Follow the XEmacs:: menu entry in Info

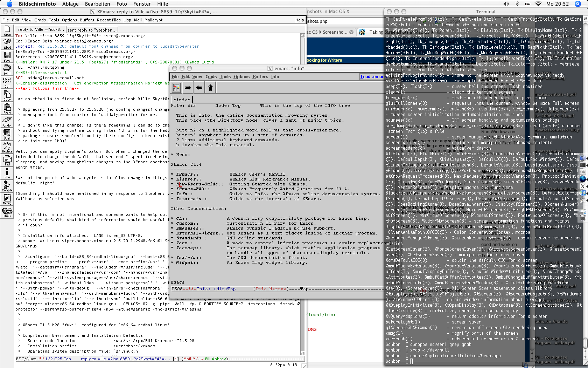pos(187,174)
